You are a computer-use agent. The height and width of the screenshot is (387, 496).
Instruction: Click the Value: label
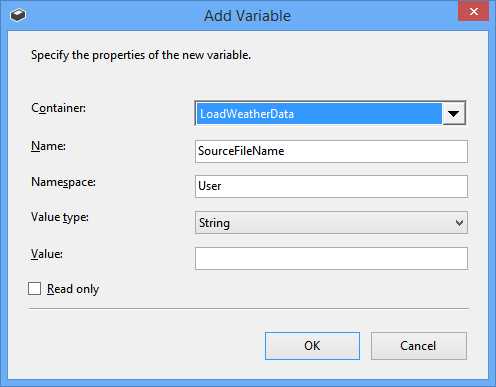[x=47, y=254]
